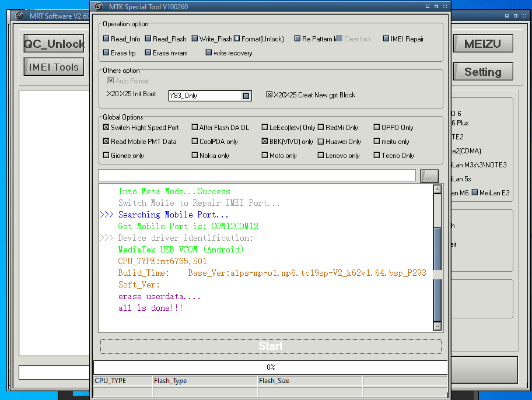Image resolution: width=532 pixels, height=400 pixels.
Task: Enable the RedMi Only option
Action: [x=321, y=127]
